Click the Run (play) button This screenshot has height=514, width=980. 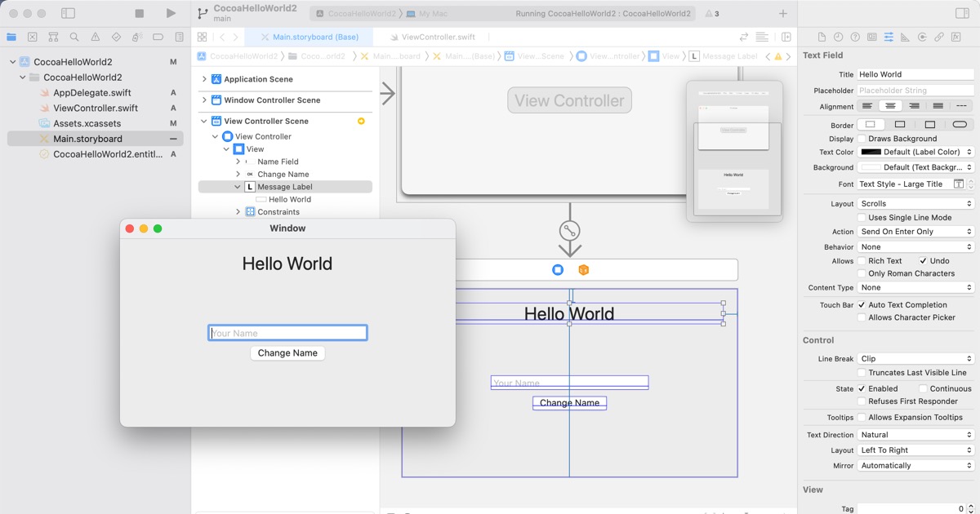[171, 13]
